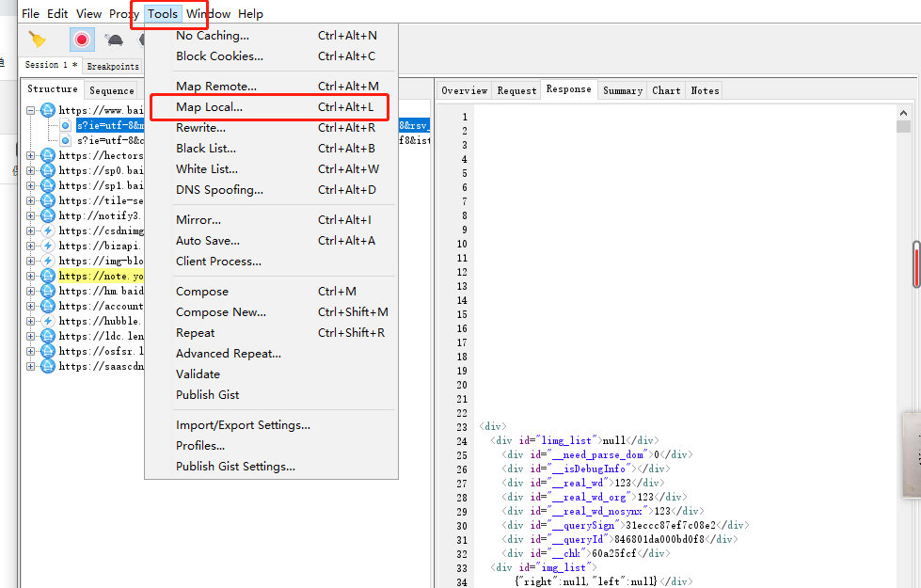The image size is (921, 588).
Task: Toggle the turtle throttling icon
Action: [x=114, y=40]
